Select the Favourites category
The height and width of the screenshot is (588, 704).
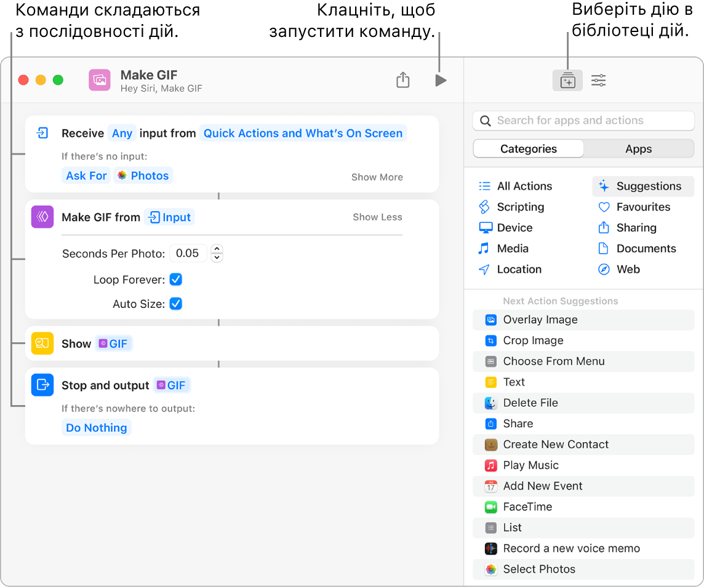click(642, 207)
